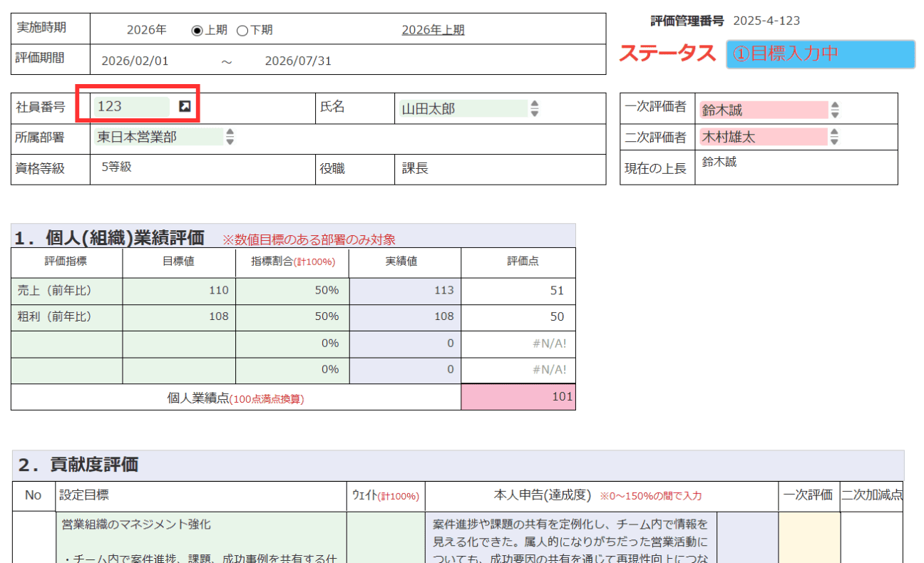The image size is (924, 563).
Task: Open the 2026年上期 underlined link
Action: (x=433, y=30)
